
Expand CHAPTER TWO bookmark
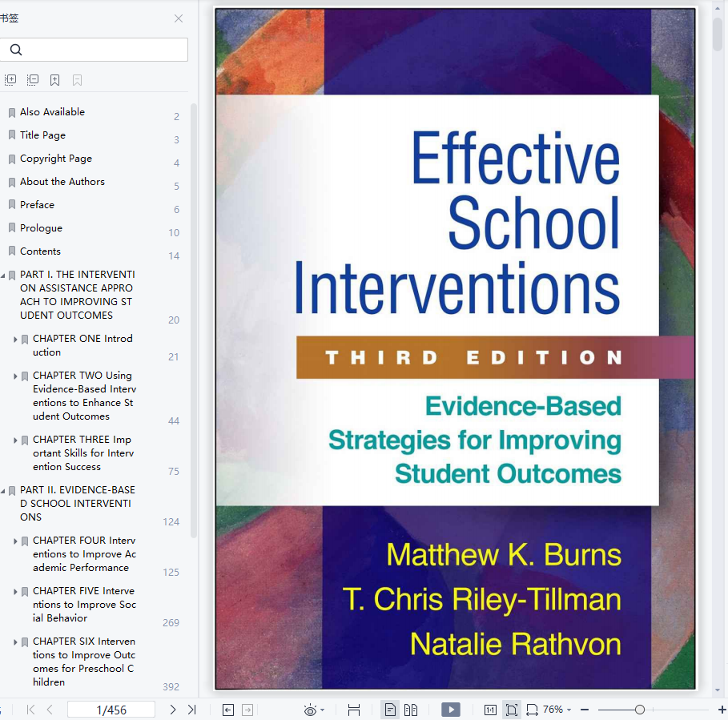[x=15, y=376]
